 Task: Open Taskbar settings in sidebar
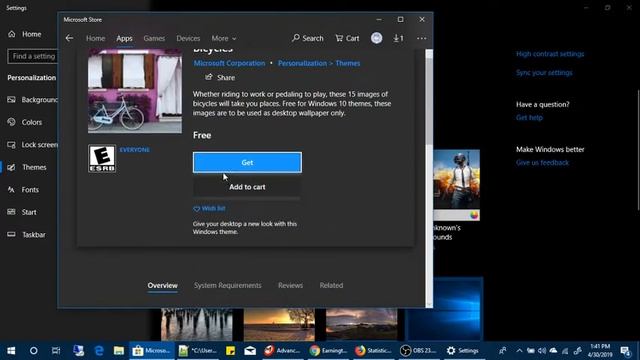[x=27, y=235]
